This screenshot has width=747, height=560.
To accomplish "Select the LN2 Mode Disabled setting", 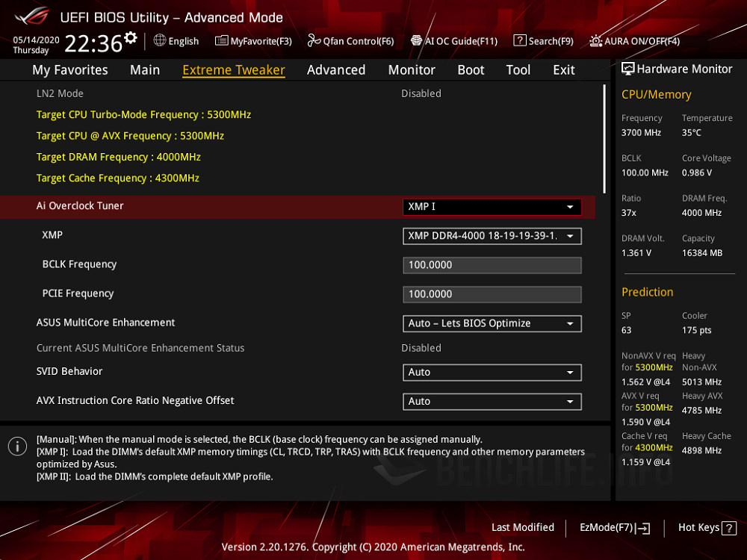I will tap(421, 93).
